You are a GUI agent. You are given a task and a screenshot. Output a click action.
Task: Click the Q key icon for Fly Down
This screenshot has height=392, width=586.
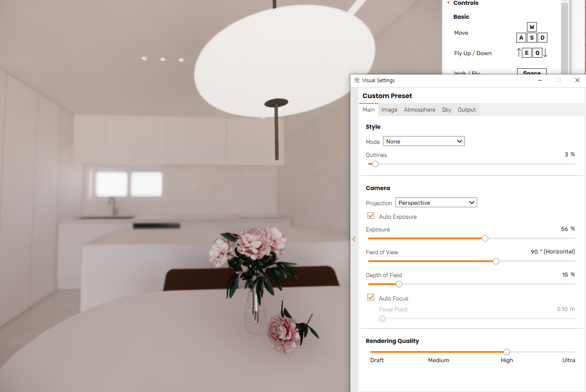click(537, 53)
